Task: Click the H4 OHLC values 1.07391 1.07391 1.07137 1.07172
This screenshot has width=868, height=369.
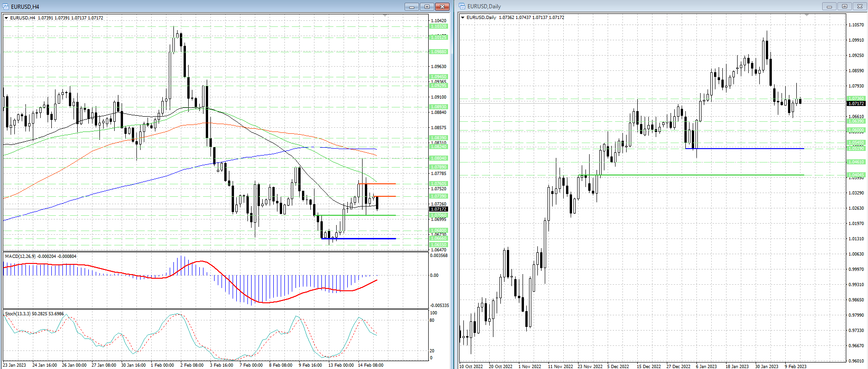Action: click(70, 18)
